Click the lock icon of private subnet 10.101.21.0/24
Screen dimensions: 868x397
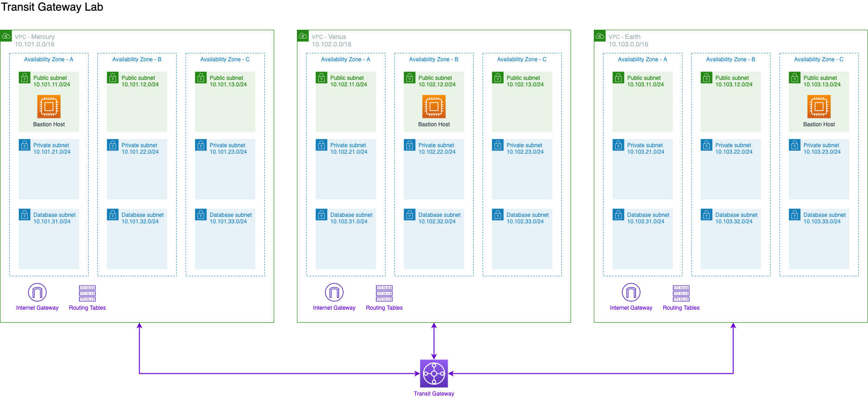[25, 145]
